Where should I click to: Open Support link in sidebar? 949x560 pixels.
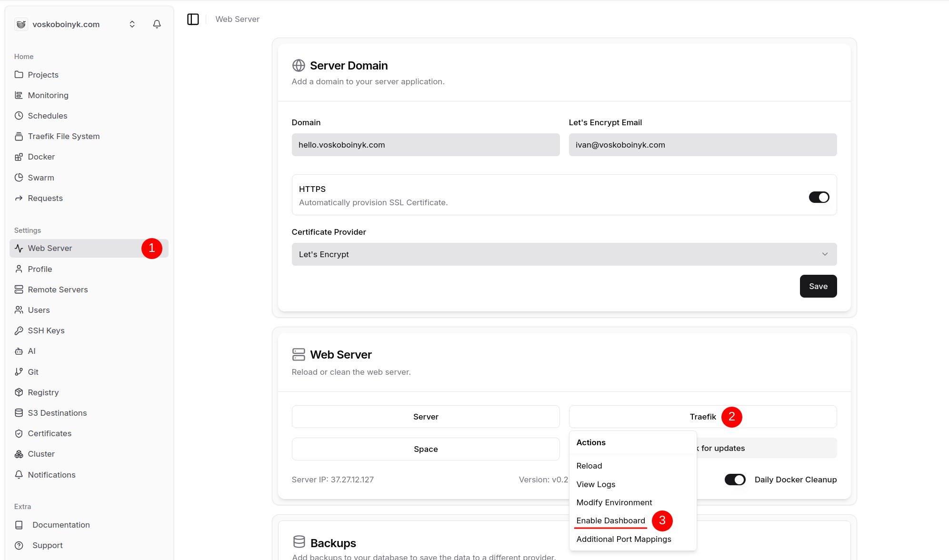(x=89, y=545)
